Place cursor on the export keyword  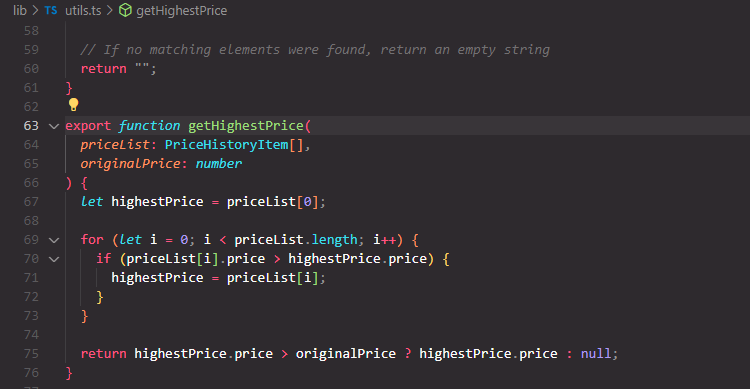pyautogui.click(x=88, y=126)
